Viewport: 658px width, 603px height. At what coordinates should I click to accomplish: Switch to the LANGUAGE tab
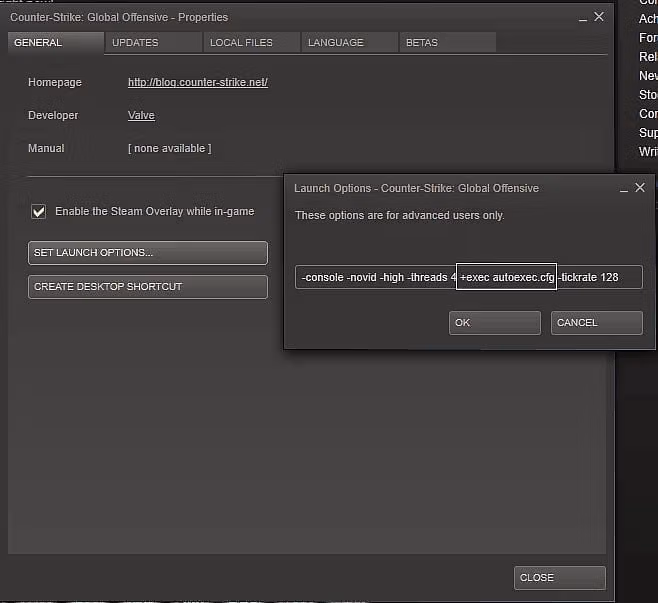click(350, 42)
